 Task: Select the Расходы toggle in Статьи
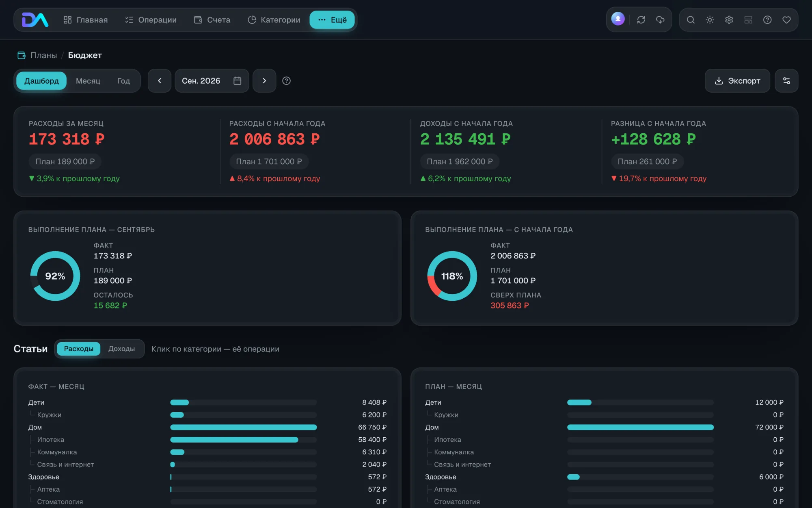click(78, 349)
